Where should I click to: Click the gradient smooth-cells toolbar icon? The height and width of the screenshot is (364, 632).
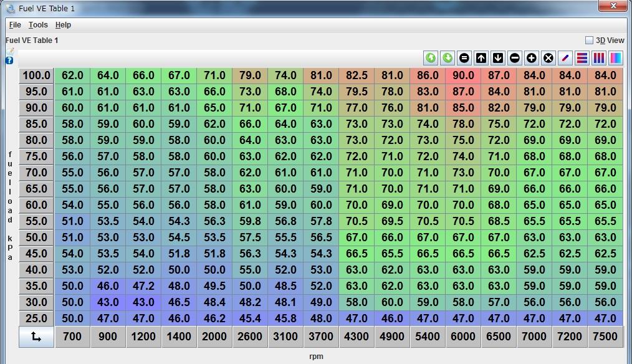click(616, 58)
